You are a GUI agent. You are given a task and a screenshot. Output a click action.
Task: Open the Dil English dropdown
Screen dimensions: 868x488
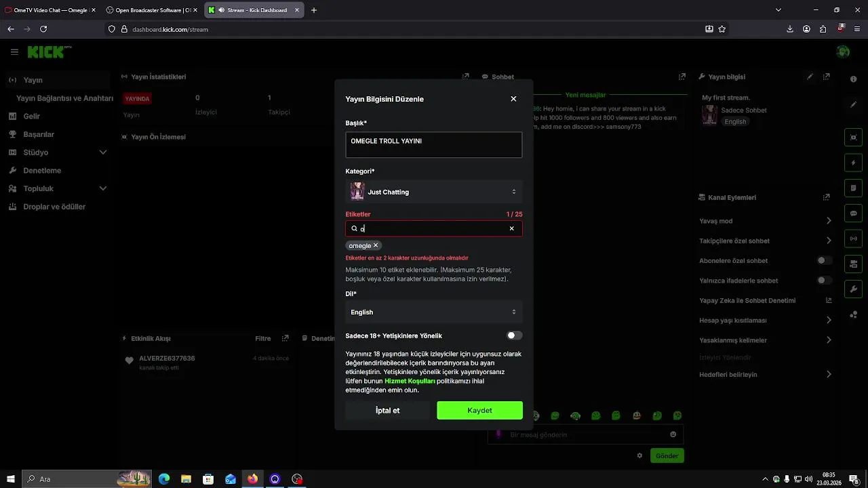pyautogui.click(x=434, y=312)
